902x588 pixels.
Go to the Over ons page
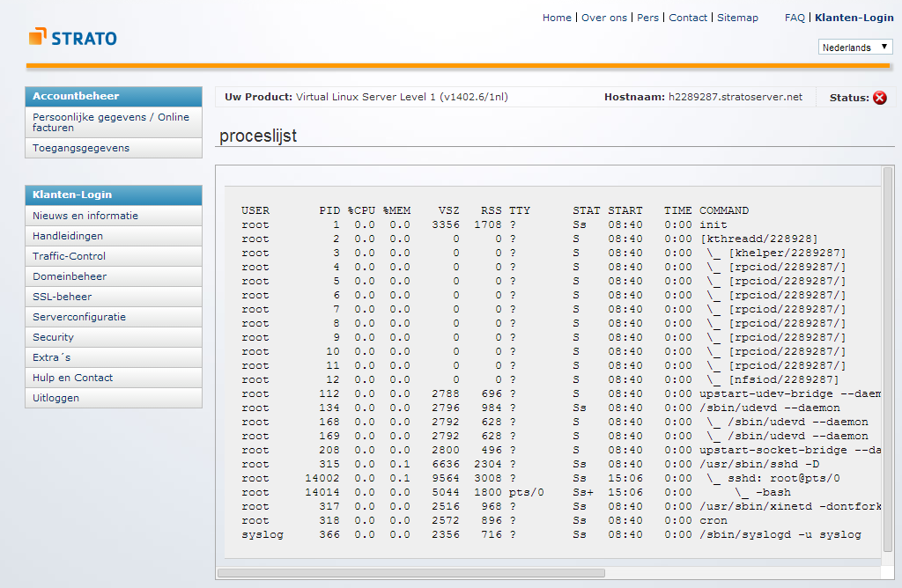tap(604, 18)
